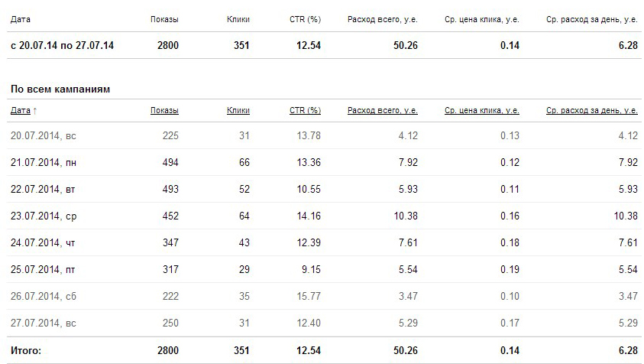Screen dimensions: 644x364
Task: Click the summary period с 20.07.14 по 27.07.14
Action: [62, 45]
